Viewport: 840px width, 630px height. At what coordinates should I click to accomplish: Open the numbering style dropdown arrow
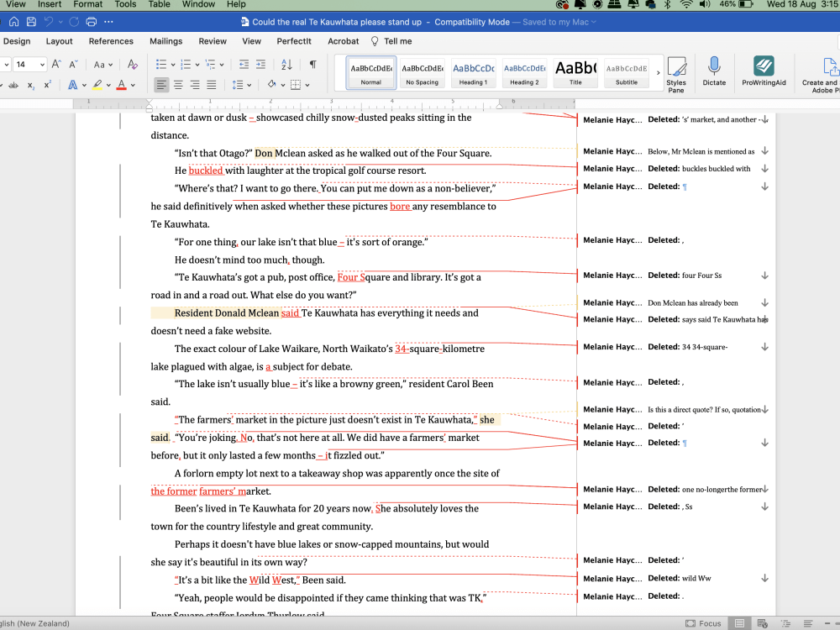coord(197,65)
